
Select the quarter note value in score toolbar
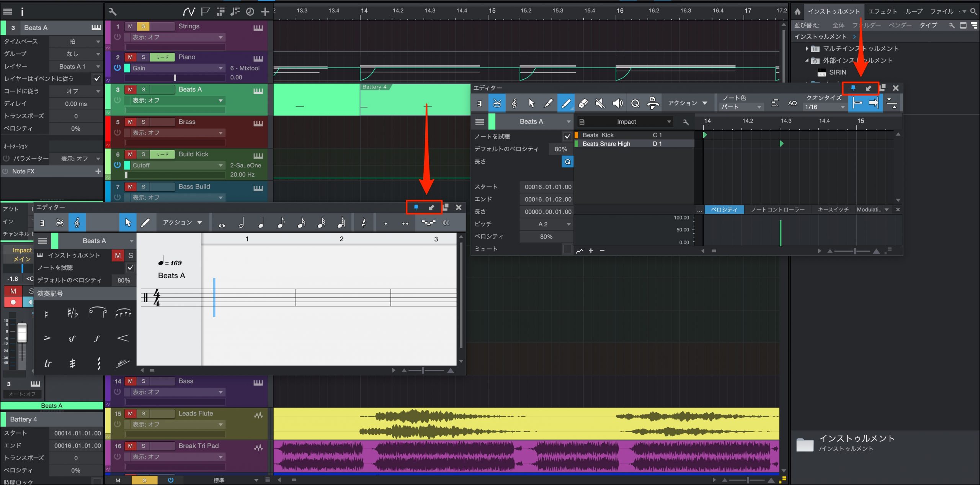tap(261, 223)
